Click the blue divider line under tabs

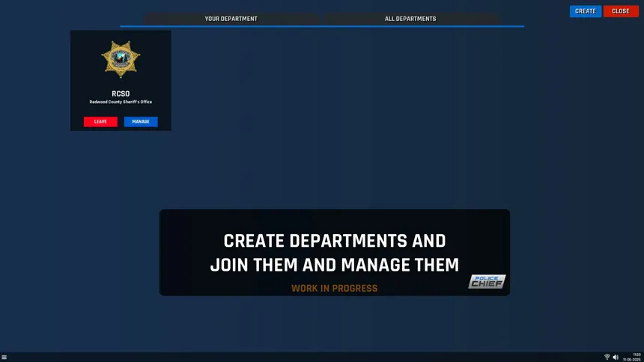[322, 26]
